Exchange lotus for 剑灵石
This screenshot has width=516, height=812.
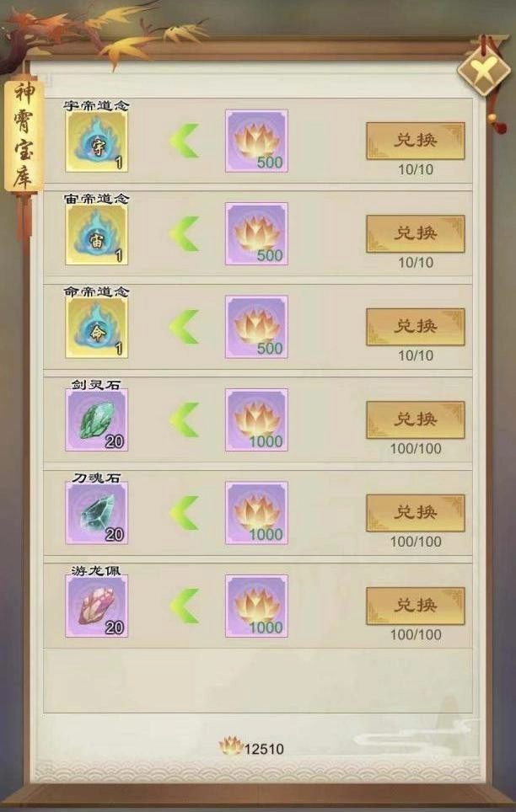coord(416,420)
